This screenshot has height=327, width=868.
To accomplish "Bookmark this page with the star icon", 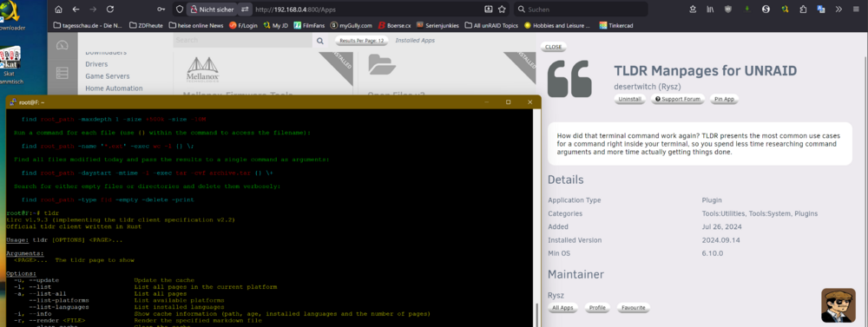I will (x=502, y=10).
